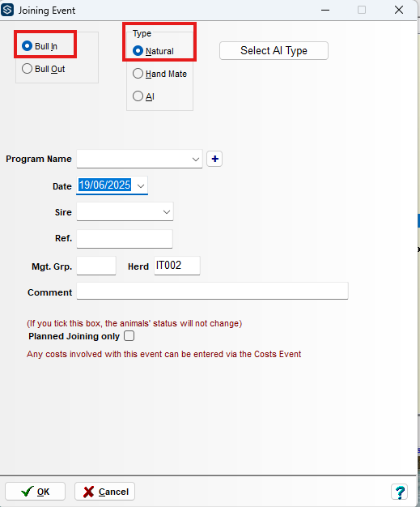The image size is (420, 507).
Task: Click the app logo icon in title bar
Action: tap(7, 10)
